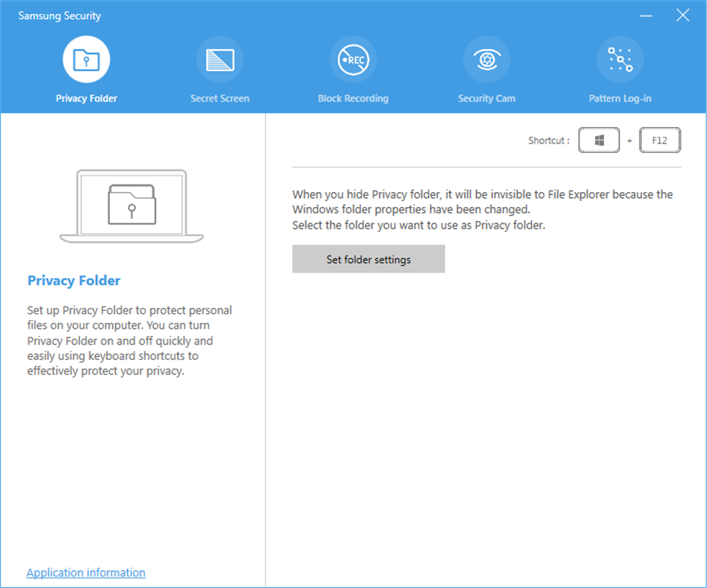
Task: Open the Secret Screen feature icon
Action: pyautogui.click(x=220, y=59)
